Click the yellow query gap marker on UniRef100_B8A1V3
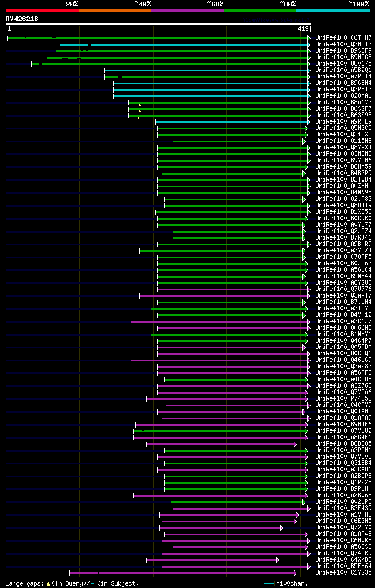Screen dimensions: 375x588 [x=139, y=105]
